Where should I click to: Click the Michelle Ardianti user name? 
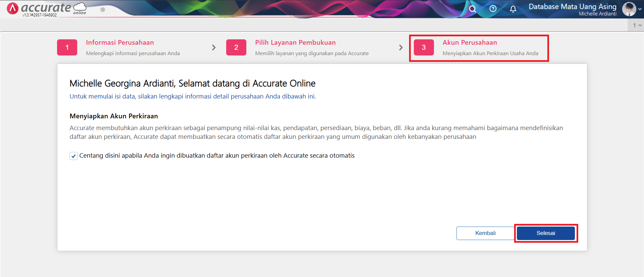point(597,14)
